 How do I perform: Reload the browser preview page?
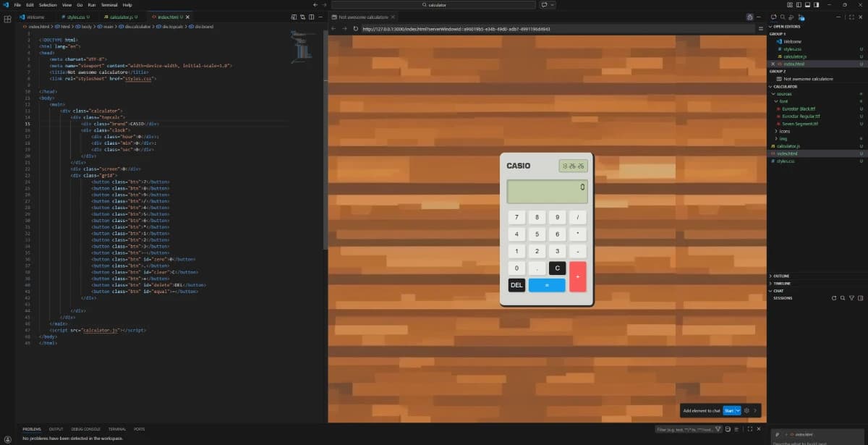click(355, 29)
